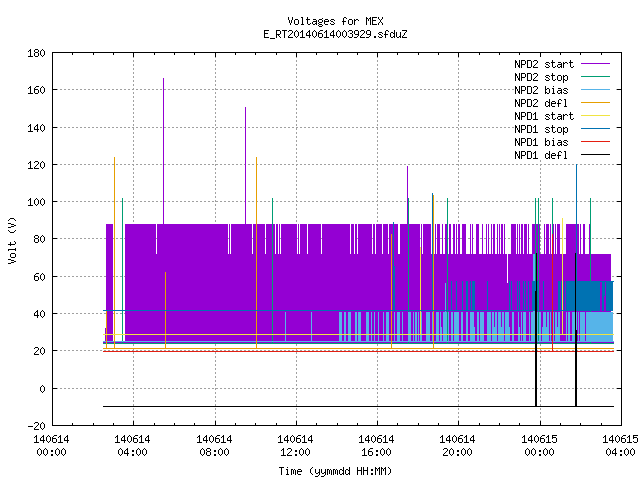The image size is (640, 480).
Task: Click the x-axis label 140614 12:00
Action: coord(295,446)
